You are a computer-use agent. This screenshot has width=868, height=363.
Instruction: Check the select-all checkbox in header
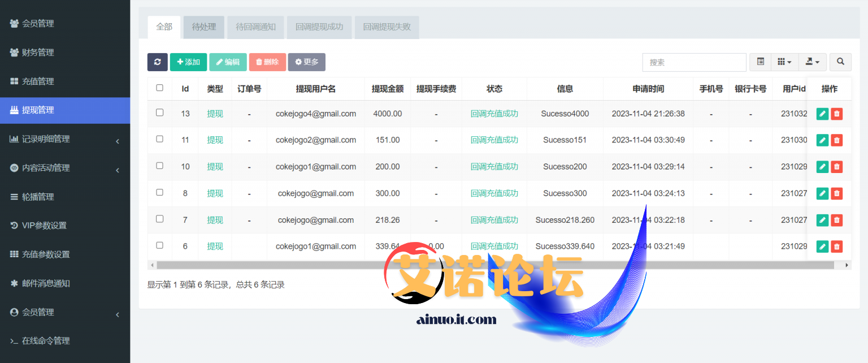pos(160,88)
